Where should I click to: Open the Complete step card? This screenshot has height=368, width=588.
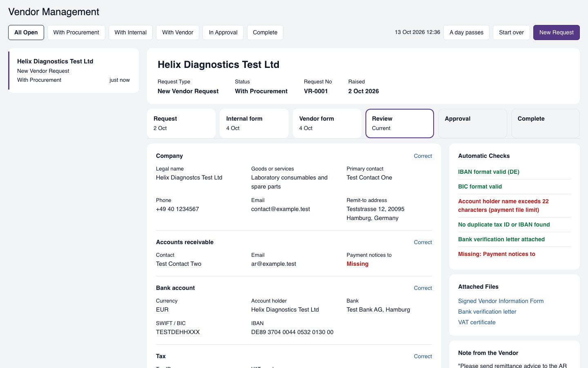point(546,123)
